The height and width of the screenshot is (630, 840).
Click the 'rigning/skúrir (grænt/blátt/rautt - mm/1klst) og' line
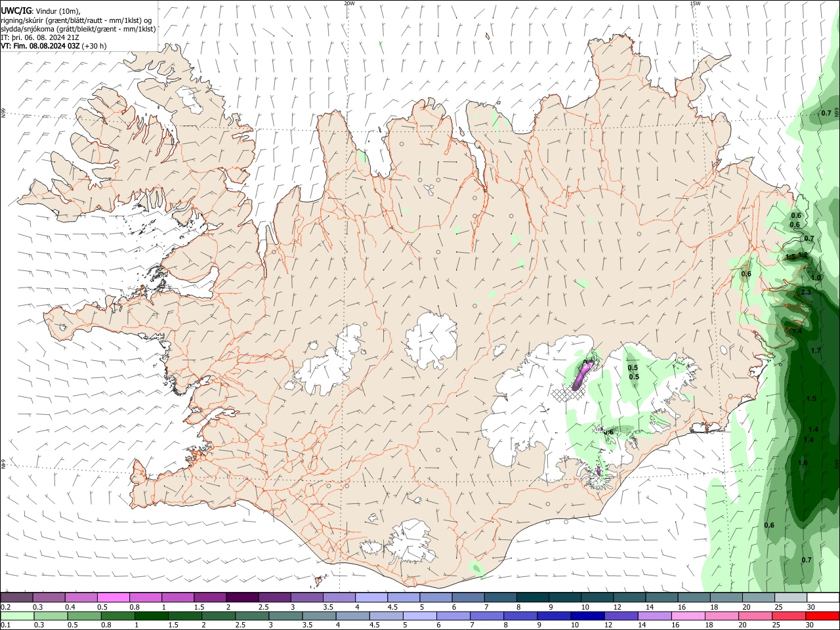tap(76, 20)
